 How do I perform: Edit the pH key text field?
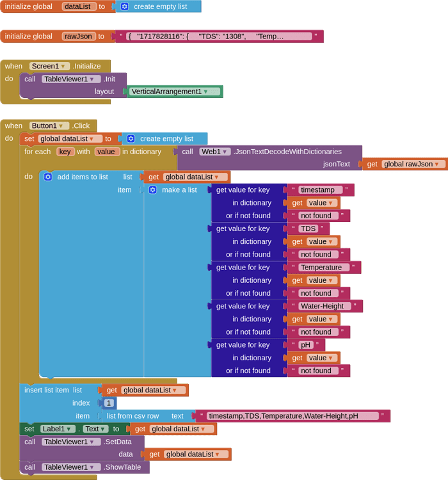306,345
